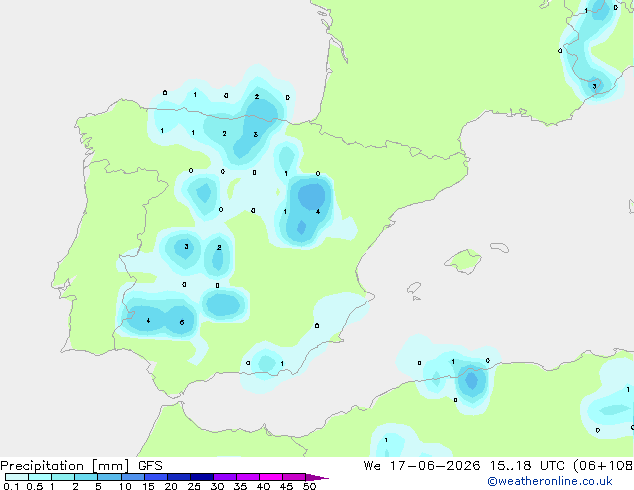This screenshot has height=490, width=634.
Task: Click Mallorca island on the map
Action: tap(464, 261)
